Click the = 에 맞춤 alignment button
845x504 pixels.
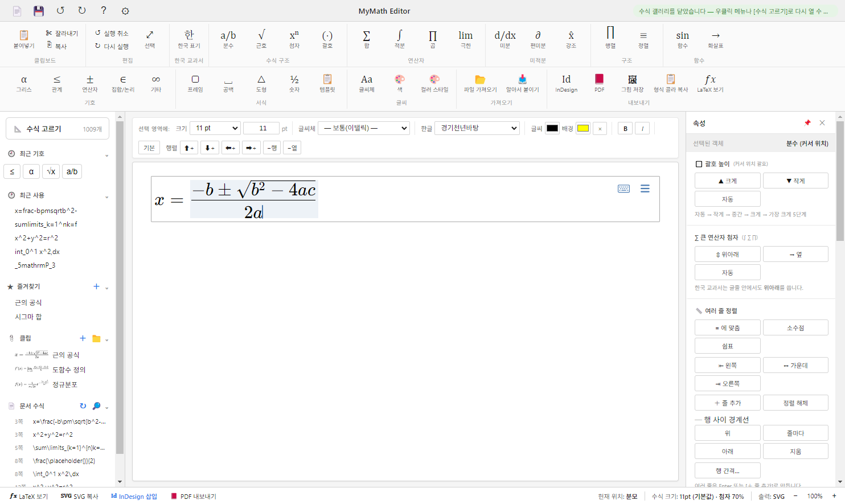[x=728, y=327]
